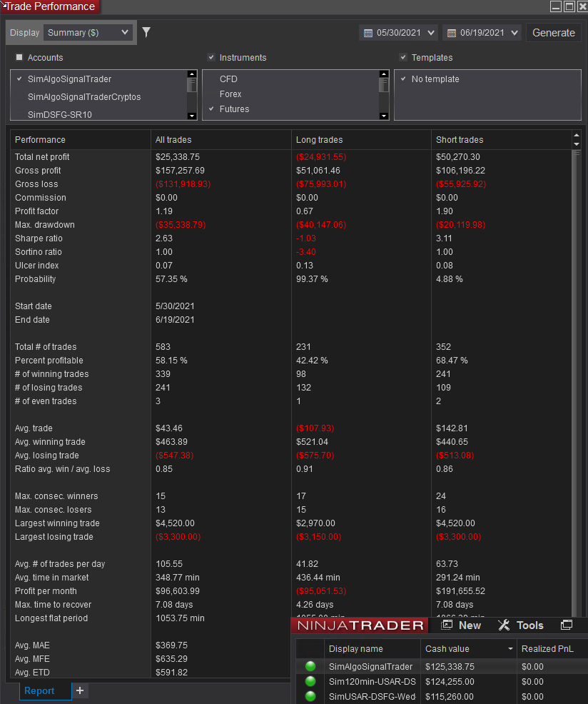Select SimUSAR-DSFG-Wed account row

[x=442, y=696]
